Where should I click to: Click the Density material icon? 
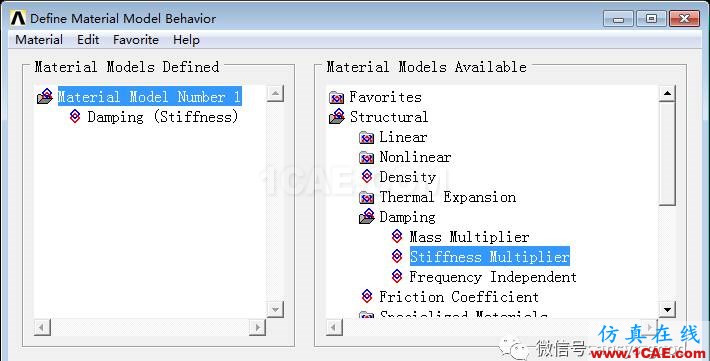coord(367,177)
